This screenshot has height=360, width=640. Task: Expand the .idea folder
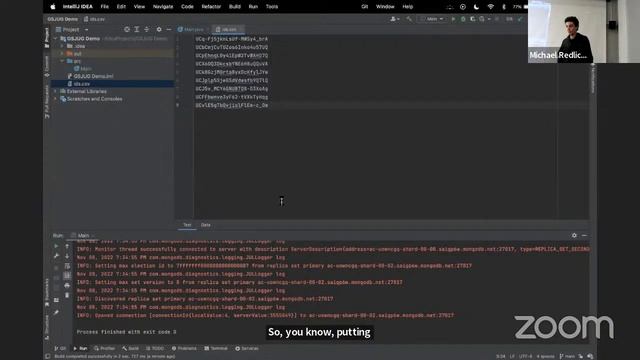[x=62, y=46]
